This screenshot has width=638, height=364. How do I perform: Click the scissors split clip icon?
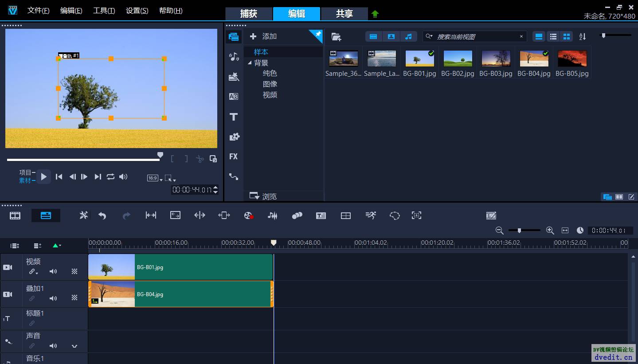click(x=200, y=159)
